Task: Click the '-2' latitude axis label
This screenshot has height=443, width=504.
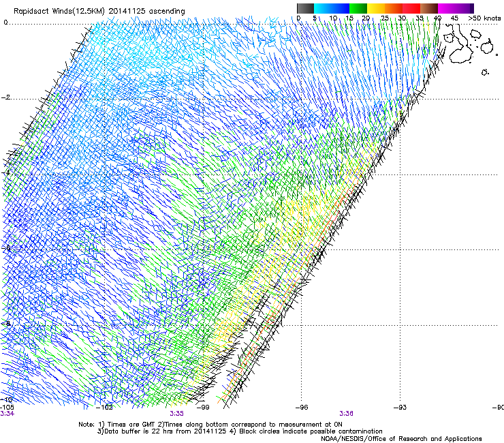Action: click(x=5, y=97)
